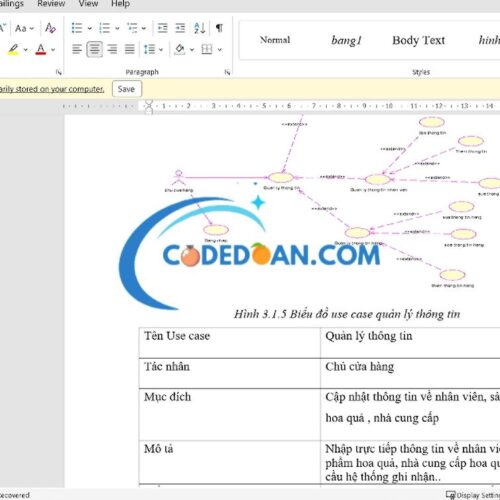Expand the numbering library dropdown arrow
Screen dimensions: 500x500
[117, 28]
